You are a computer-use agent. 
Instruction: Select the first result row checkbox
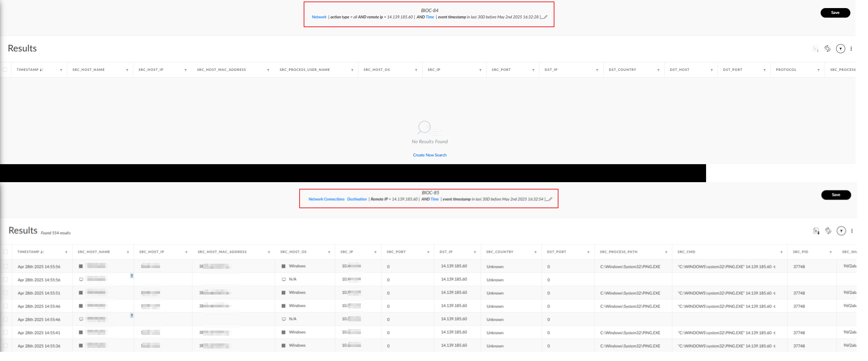click(6, 266)
